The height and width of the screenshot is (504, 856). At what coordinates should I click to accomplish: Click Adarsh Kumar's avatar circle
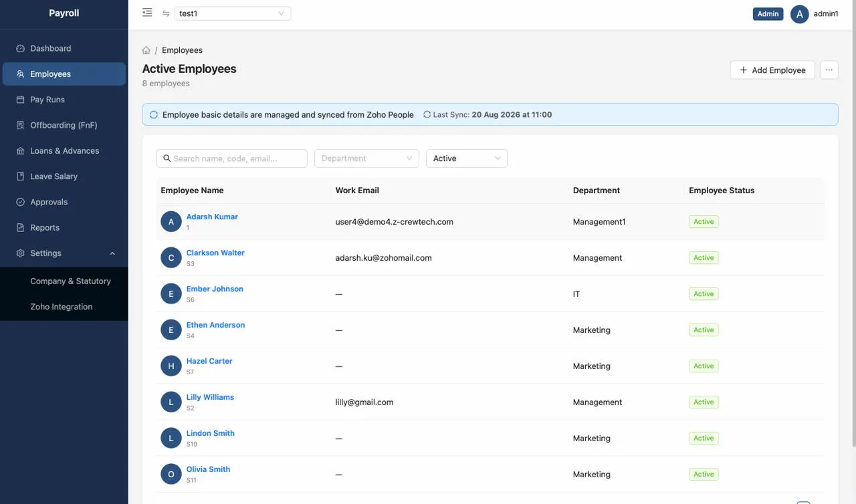pyautogui.click(x=171, y=222)
